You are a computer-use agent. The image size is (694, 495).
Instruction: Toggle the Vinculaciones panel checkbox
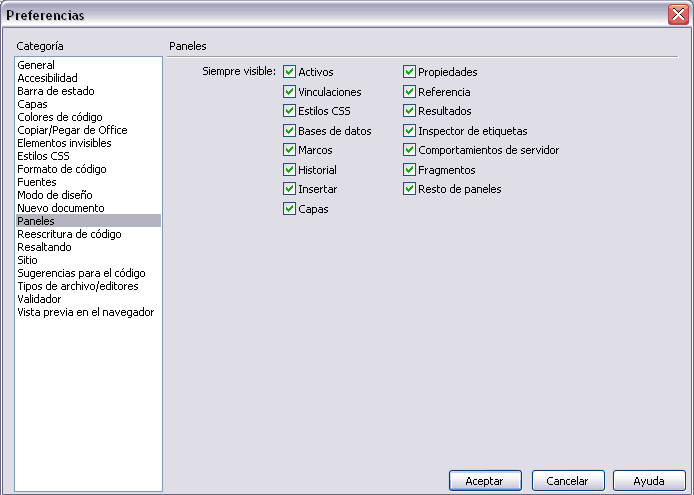[289, 92]
